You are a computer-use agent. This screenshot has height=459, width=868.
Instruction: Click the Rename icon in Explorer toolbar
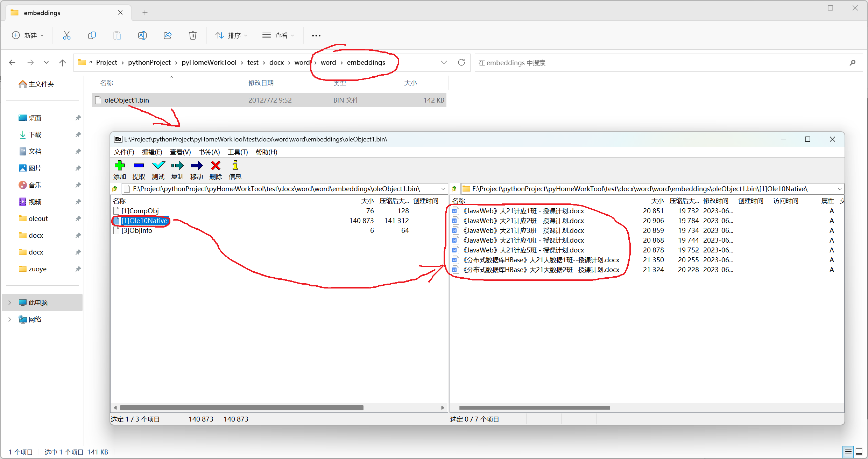(x=142, y=35)
